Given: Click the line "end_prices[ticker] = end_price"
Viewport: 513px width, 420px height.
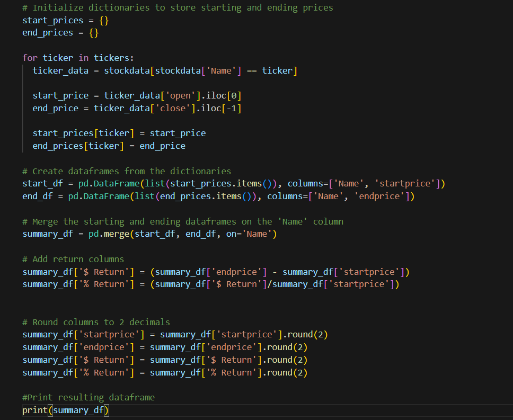Looking at the screenshot, I should (109, 146).
